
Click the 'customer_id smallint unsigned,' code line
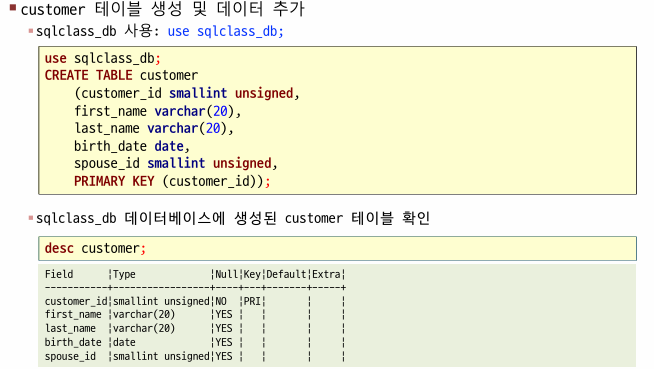click(187, 93)
